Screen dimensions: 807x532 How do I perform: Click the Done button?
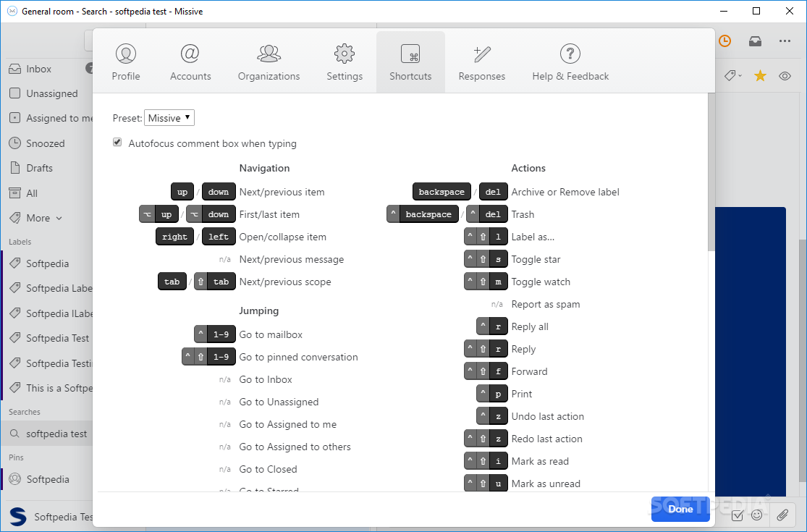pyautogui.click(x=680, y=509)
